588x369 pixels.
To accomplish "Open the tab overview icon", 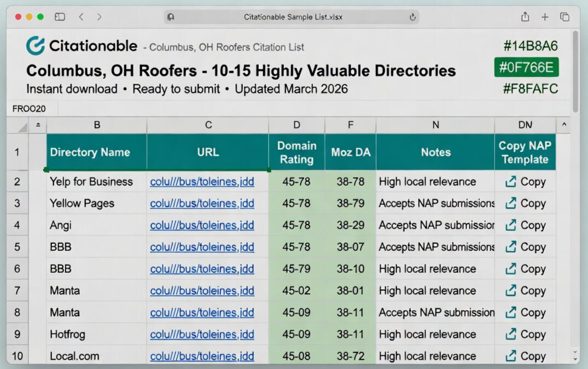I will [564, 17].
